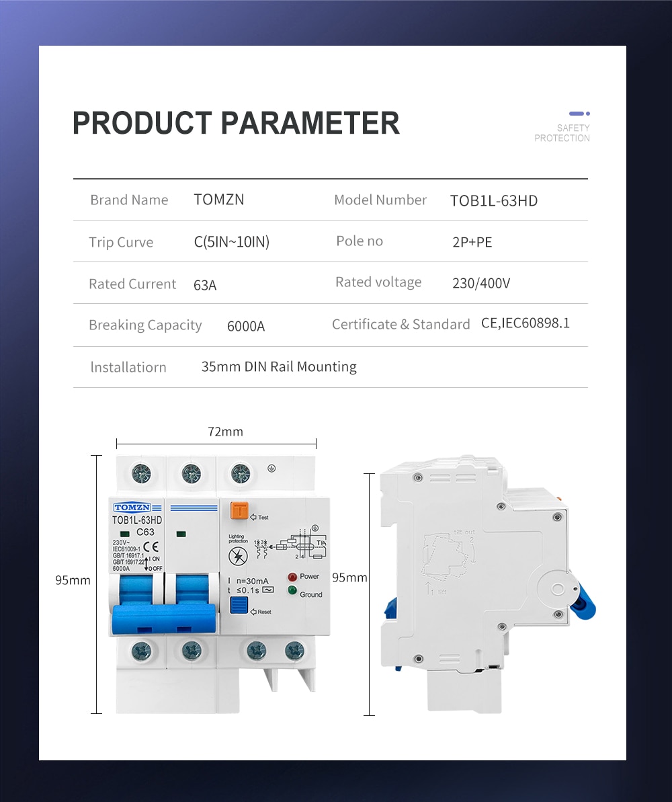Click the 'Rated voltage' label
Viewport: 672px width, 802px height.
pos(378,282)
